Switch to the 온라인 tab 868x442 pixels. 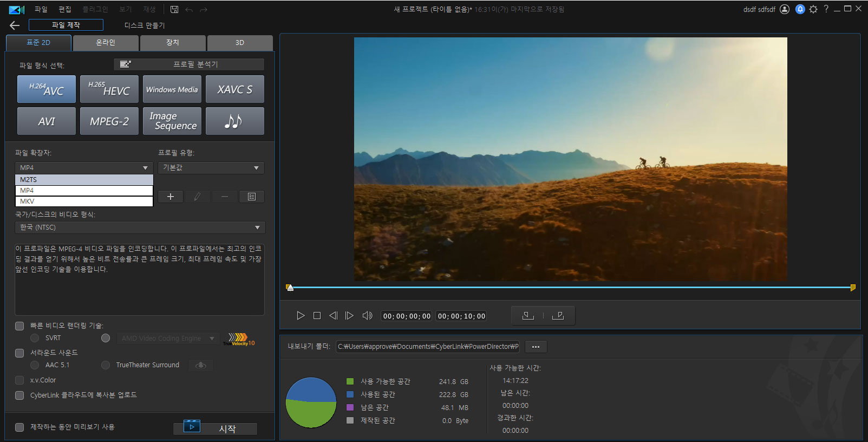point(106,43)
